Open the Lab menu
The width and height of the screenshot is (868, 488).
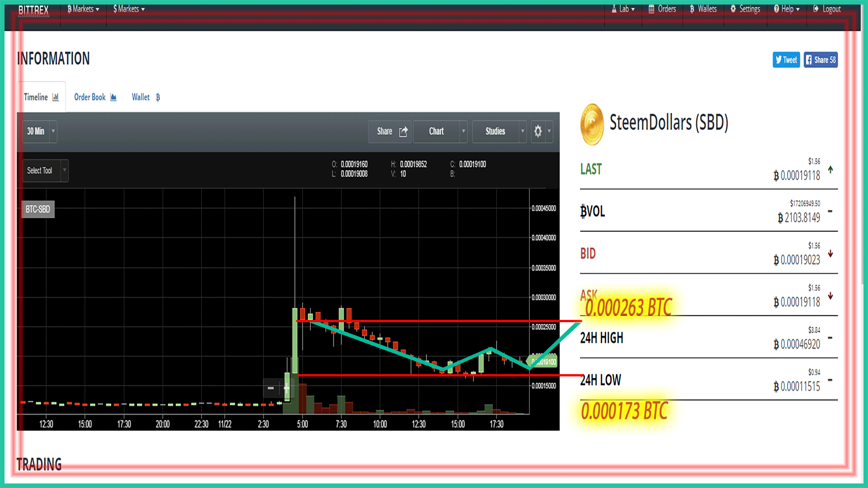(x=623, y=9)
